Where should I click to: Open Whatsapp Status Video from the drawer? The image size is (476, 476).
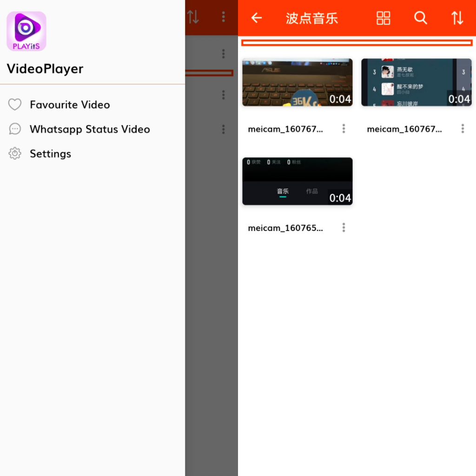[90, 129]
